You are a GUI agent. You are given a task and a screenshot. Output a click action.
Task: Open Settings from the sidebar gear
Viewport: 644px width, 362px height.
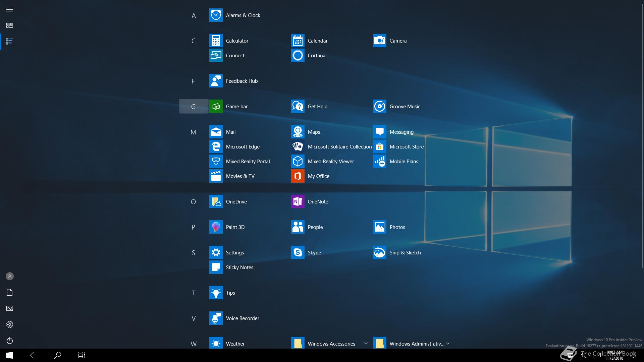click(x=10, y=324)
